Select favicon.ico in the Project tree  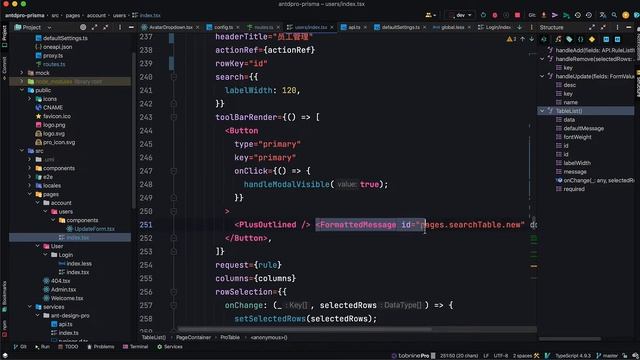(x=57, y=116)
